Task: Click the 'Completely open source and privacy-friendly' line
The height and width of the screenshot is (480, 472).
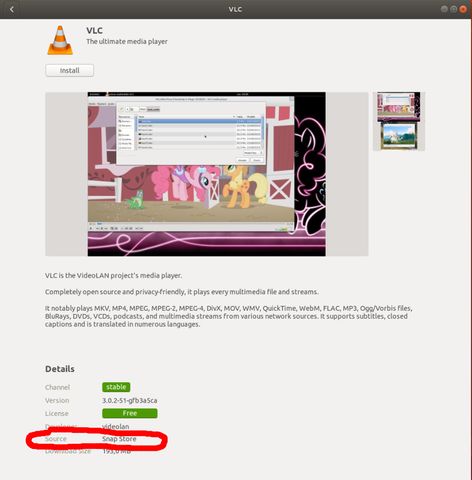Action: click(182, 292)
